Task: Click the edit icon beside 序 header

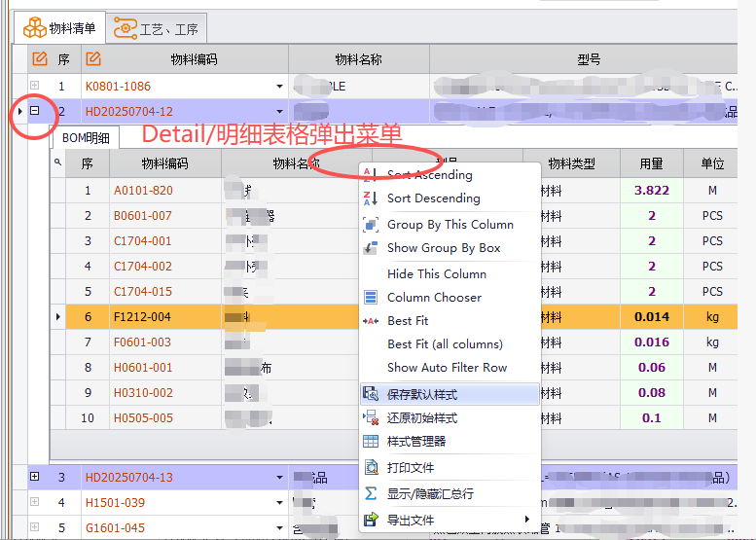Action: tap(40, 58)
